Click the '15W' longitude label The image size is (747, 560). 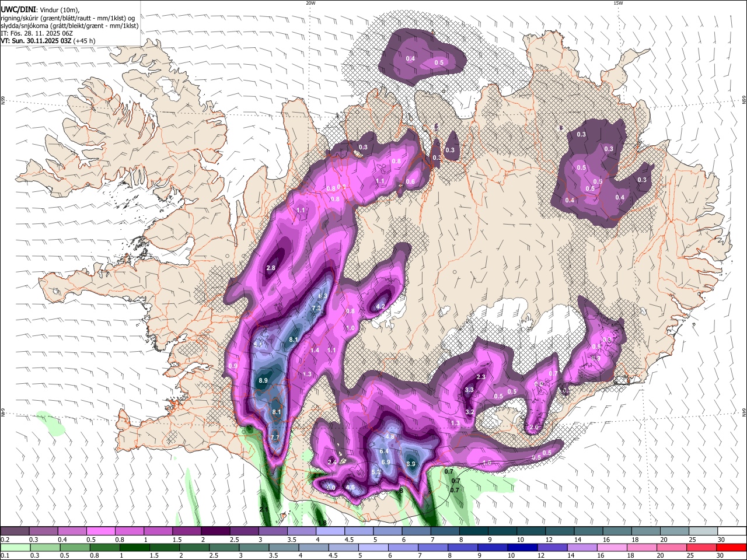(617, 3)
